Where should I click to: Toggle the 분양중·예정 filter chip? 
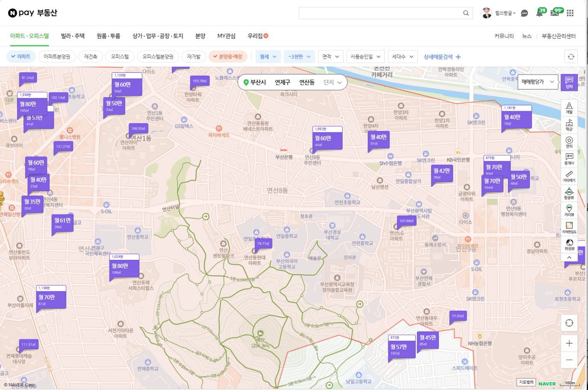228,57
